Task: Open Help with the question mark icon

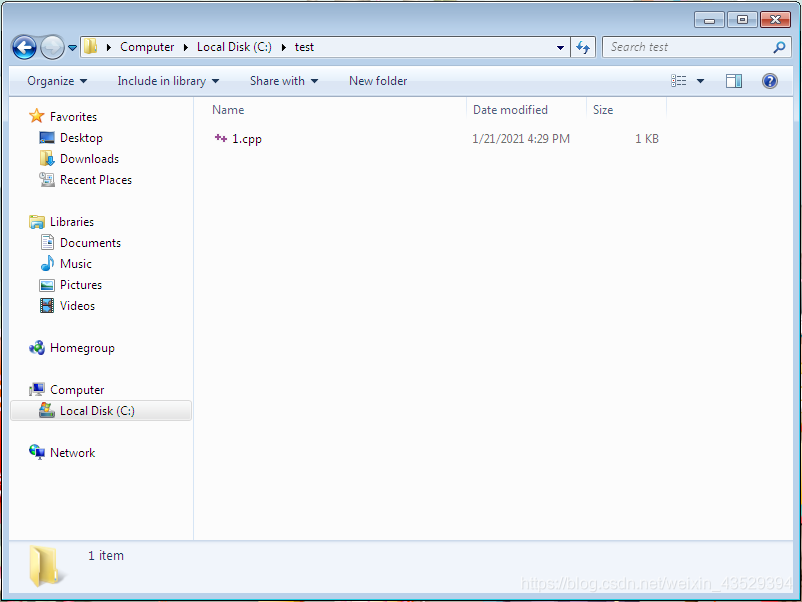Action: 769,81
